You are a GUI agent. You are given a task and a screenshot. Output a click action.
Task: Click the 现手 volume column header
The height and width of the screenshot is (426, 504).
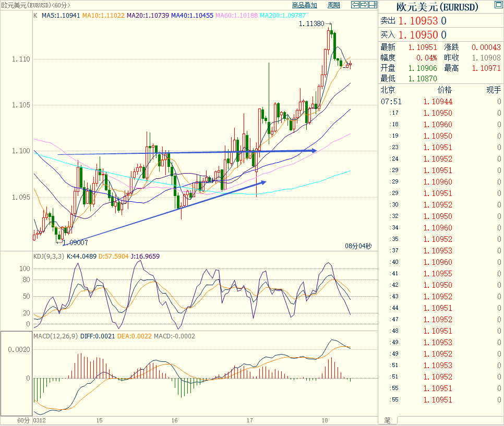[493, 90]
